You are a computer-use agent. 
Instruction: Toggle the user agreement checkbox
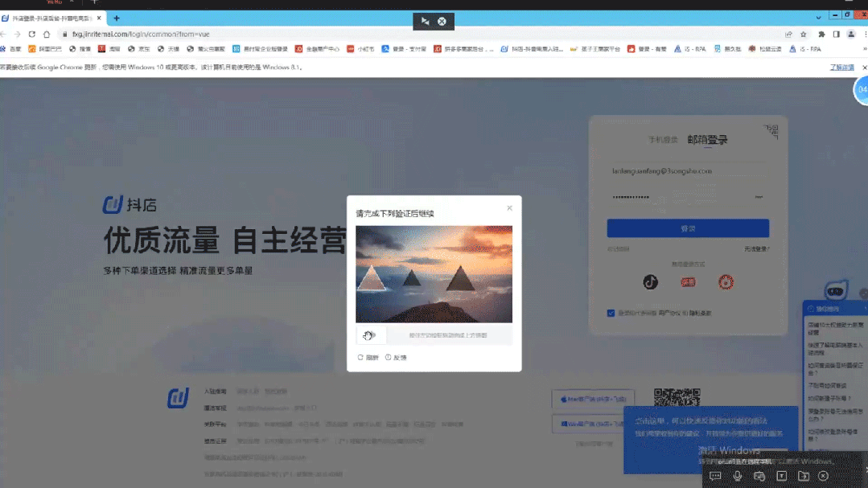click(611, 313)
